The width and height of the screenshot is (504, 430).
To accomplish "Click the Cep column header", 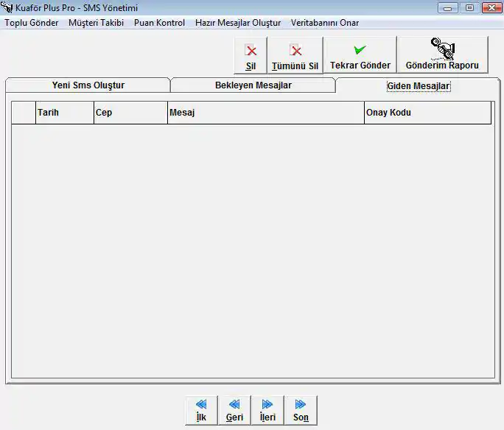I will (130, 113).
